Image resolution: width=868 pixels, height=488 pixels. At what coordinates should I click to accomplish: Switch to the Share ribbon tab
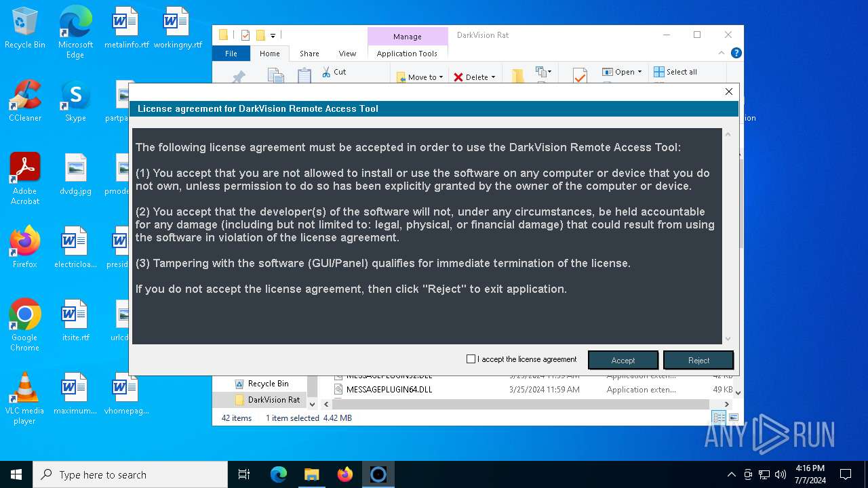309,54
